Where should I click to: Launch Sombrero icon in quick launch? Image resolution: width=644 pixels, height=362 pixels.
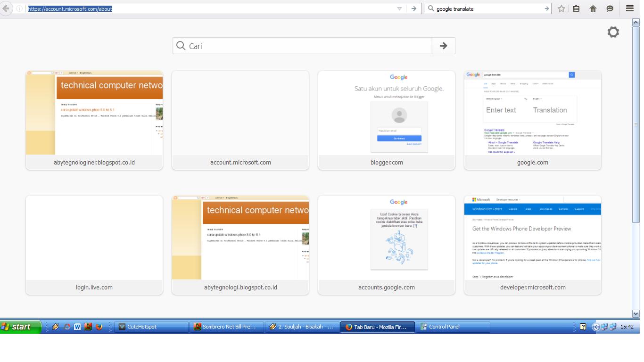[x=88, y=327]
